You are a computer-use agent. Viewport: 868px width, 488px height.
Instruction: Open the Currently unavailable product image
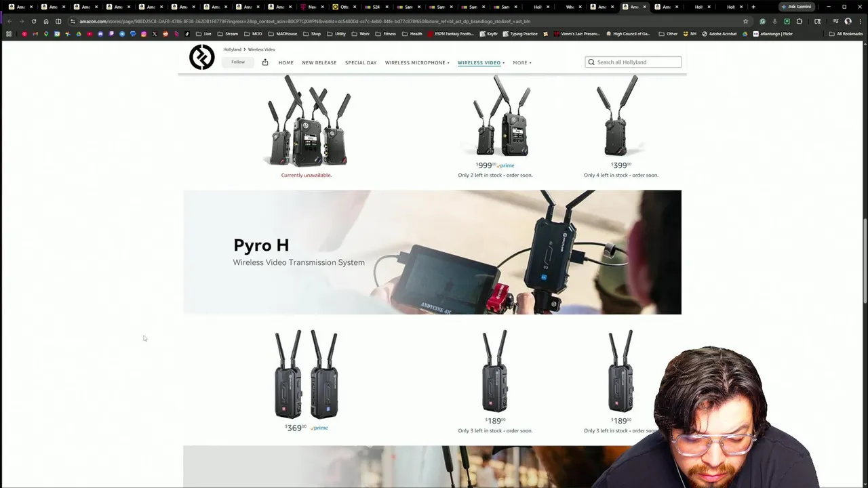tap(309, 121)
